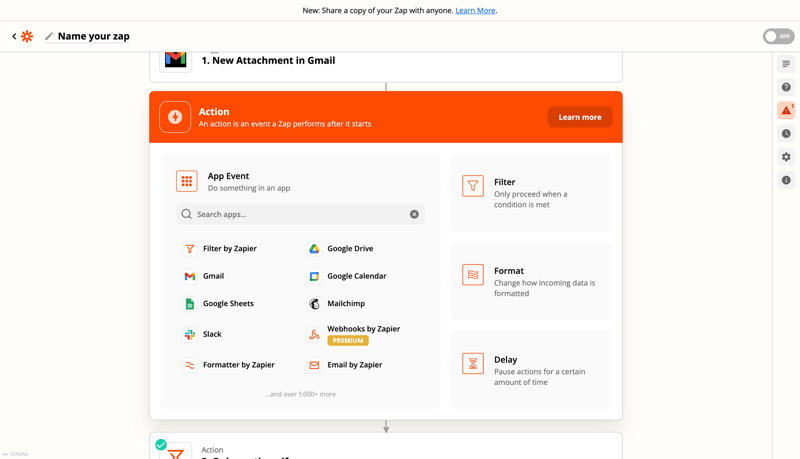The image size is (800, 459).
Task: Click the Delay hourglass icon
Action: (x=473, y=363)
